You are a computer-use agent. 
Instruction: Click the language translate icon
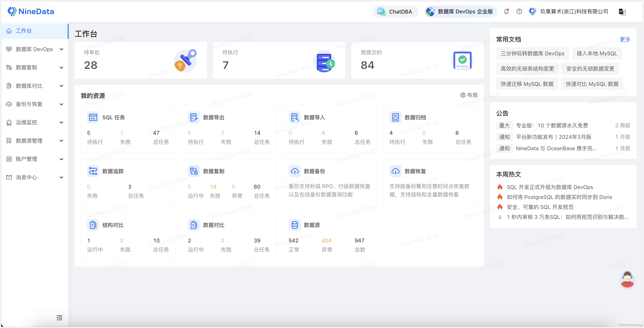(622, 12)
